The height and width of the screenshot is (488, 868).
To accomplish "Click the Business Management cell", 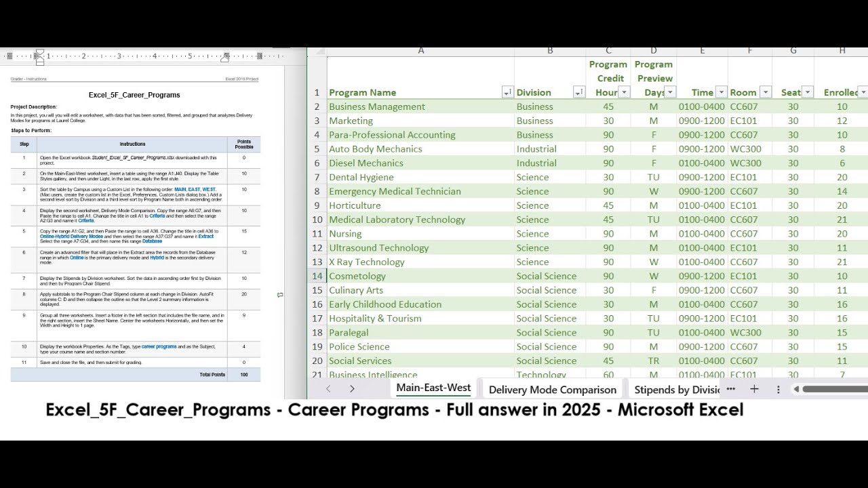I will point(420,106).
